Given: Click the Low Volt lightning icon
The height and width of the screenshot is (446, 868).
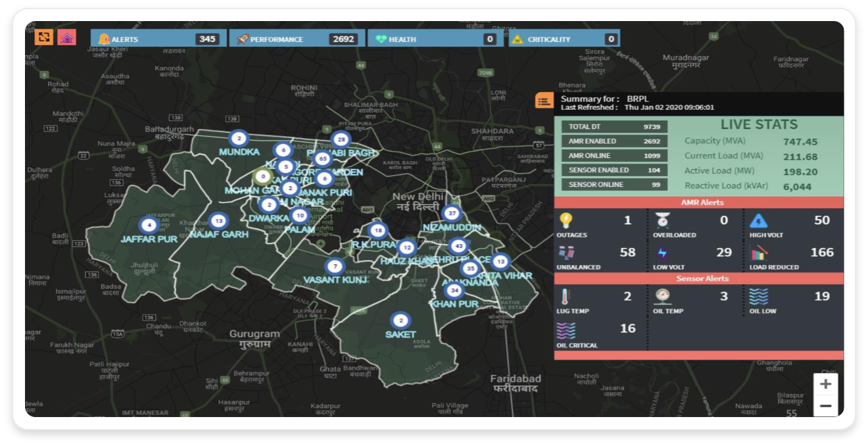Looking at the screenshot, I should [662, 253].
